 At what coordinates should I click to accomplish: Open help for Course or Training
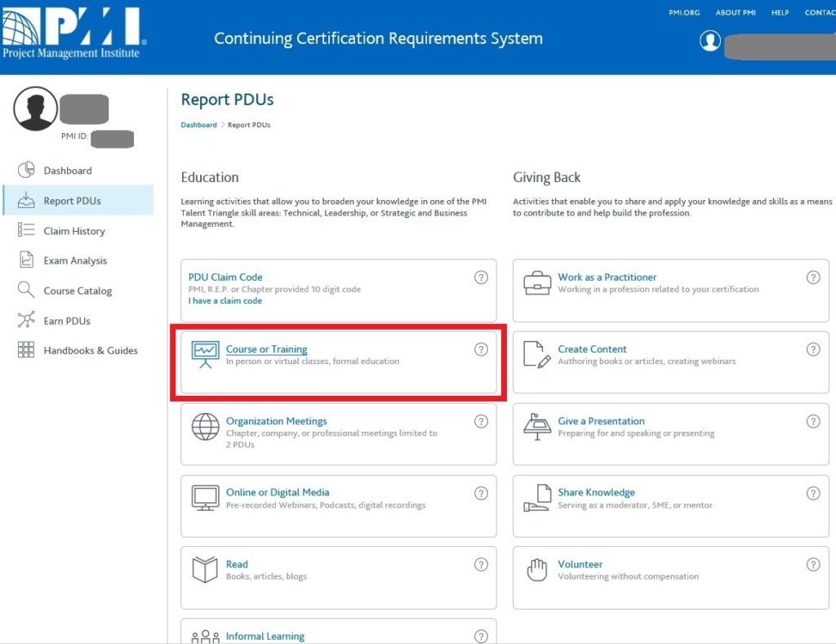click(481, 349)
